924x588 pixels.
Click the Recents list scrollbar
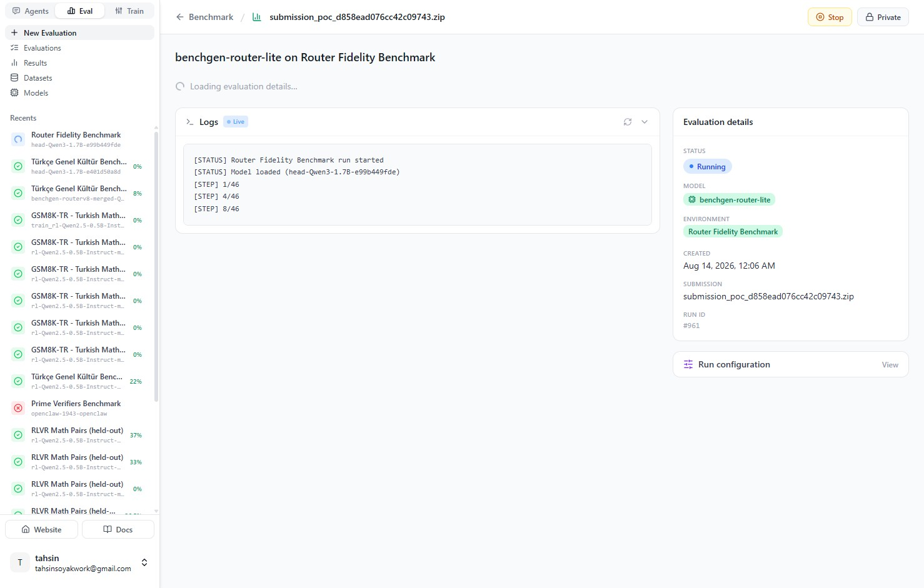tap(156, 266)
